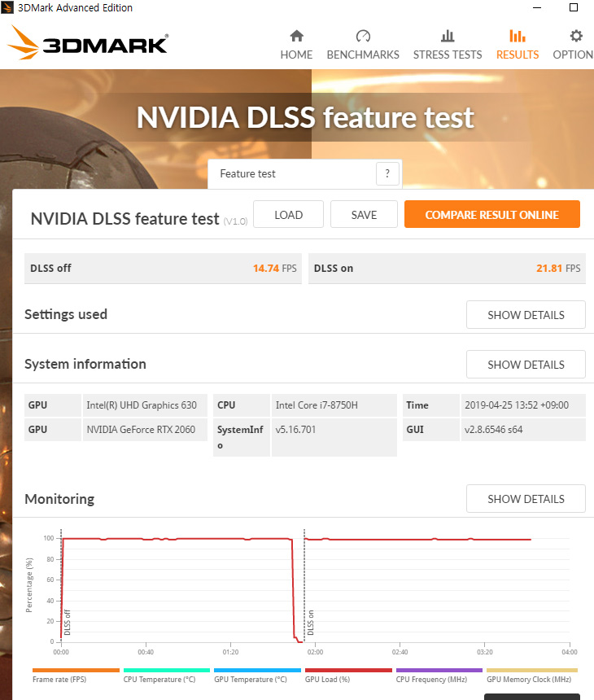594x700 pixels.
Task: Open the Feature test help question mark
Action: (x=387, y=173)
